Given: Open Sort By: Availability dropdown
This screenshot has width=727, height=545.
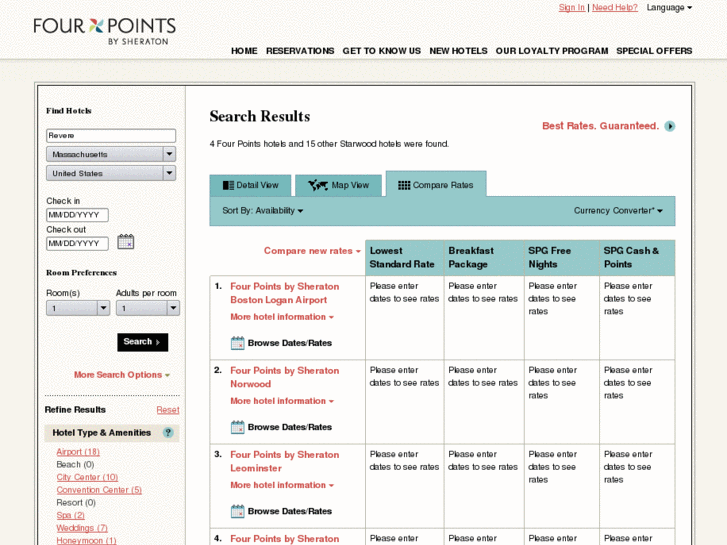Looking at the screenshot, I should coord(262,211).
